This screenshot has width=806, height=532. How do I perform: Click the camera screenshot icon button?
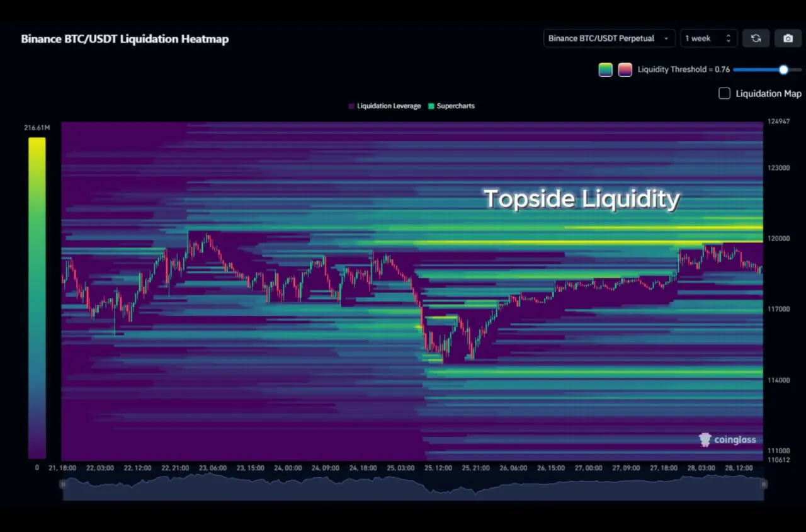tap(788, 38)
